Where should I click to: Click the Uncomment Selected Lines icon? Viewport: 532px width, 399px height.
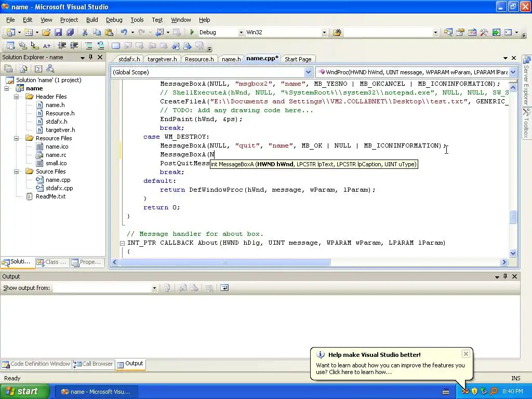[101, 46]
